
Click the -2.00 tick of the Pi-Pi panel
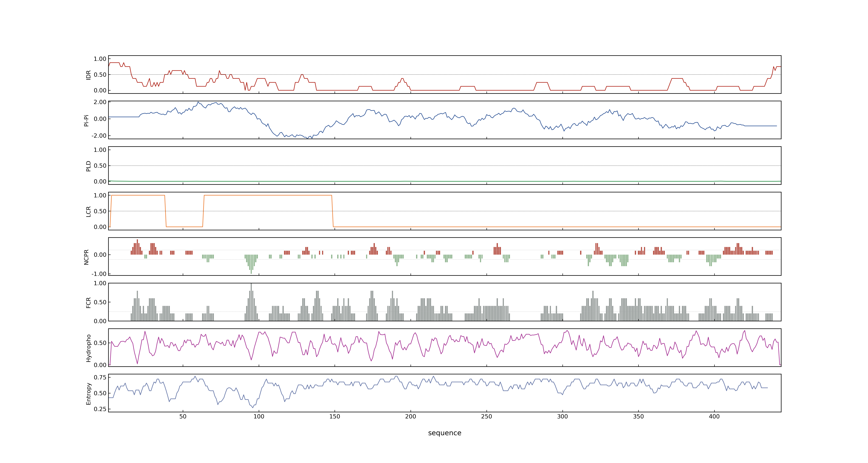[99, 136]
